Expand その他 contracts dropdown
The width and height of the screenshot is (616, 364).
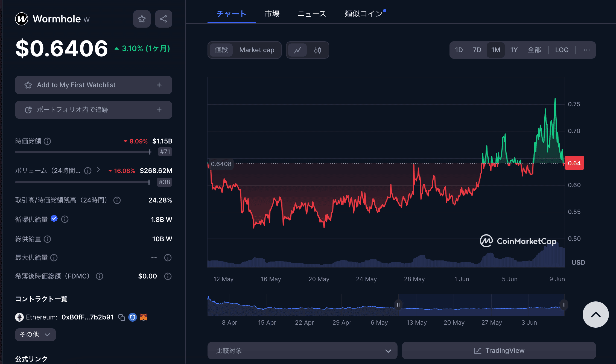pos(35,335)
